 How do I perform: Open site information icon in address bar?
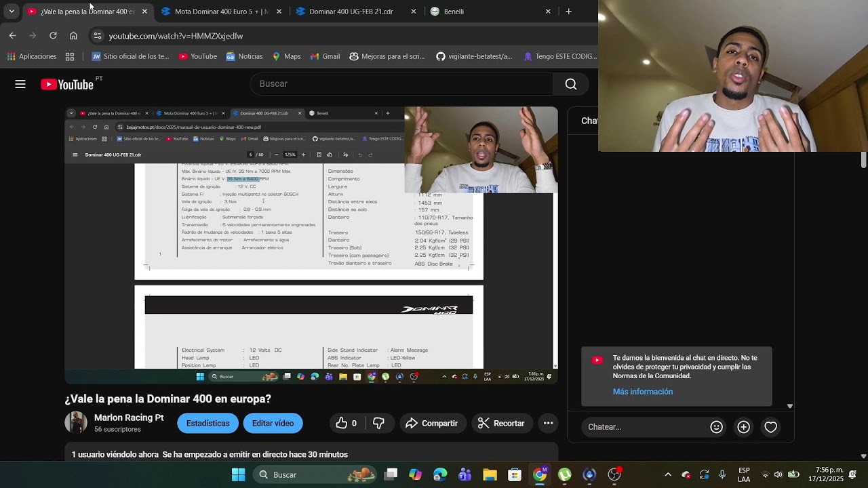pyautogui.click(x=97, y=36)
